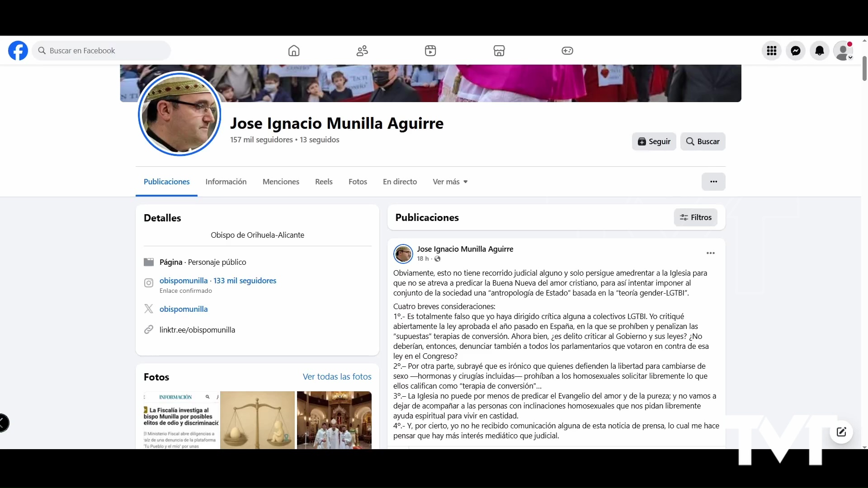The image size is (868, 488).
Task: Toggle the account profile menu
Action: (x=844, y=51)
